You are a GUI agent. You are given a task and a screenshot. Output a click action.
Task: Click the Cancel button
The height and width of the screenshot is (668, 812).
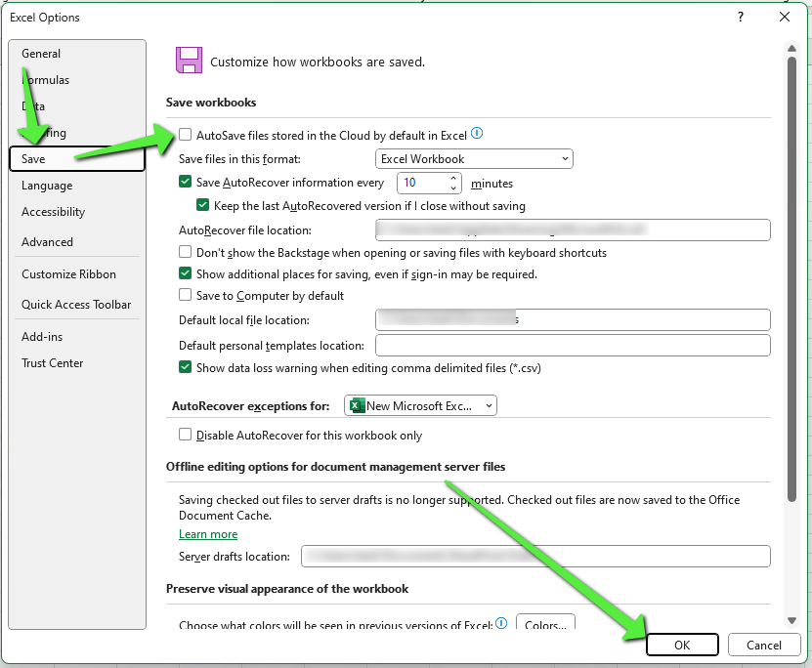763,645
